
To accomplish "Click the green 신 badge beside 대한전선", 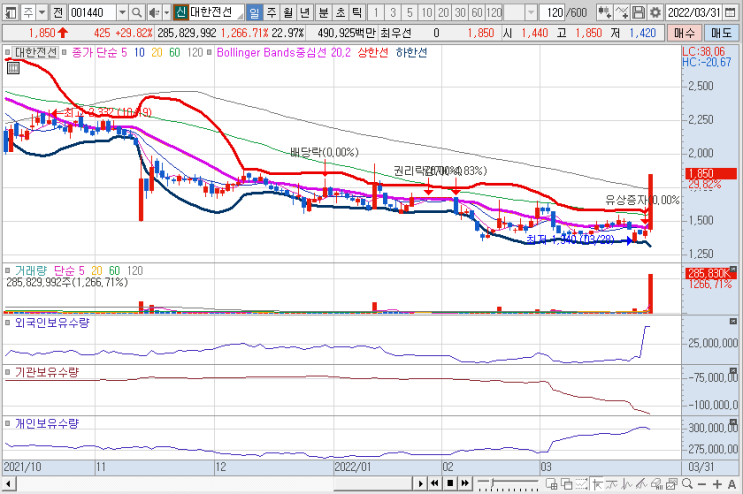I will click(181, 12).
